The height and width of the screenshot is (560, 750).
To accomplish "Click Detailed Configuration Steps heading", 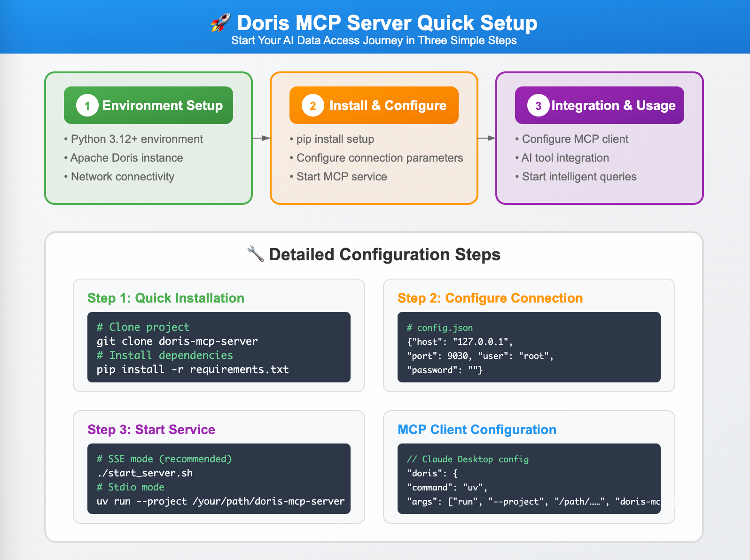I will [x=384, y=254].
